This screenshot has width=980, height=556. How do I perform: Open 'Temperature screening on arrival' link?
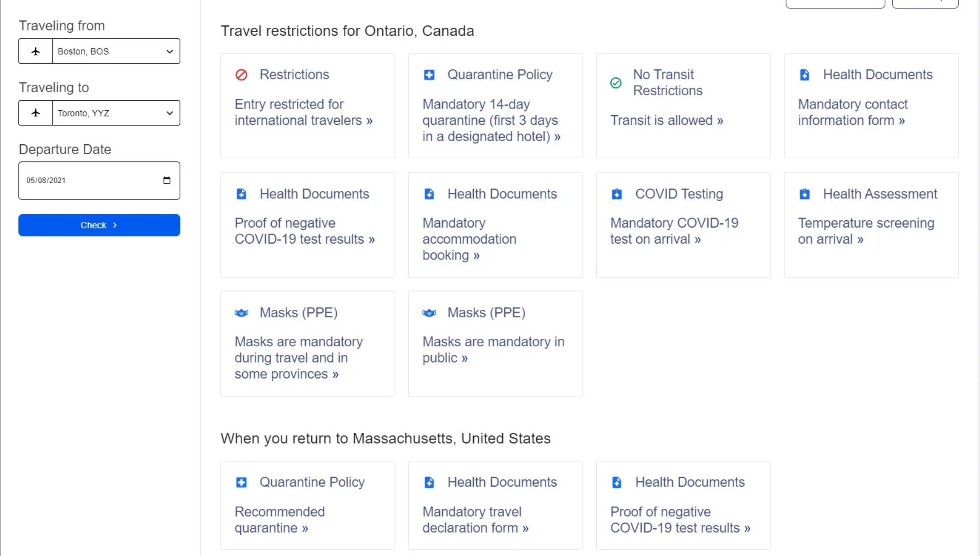[x=866, y=231]
